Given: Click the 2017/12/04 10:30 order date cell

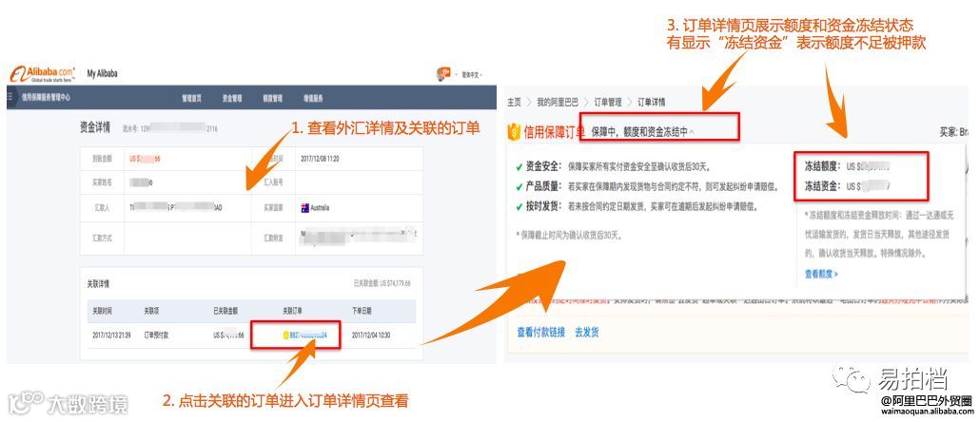Looking at the screenshot, I should [371, 336].
